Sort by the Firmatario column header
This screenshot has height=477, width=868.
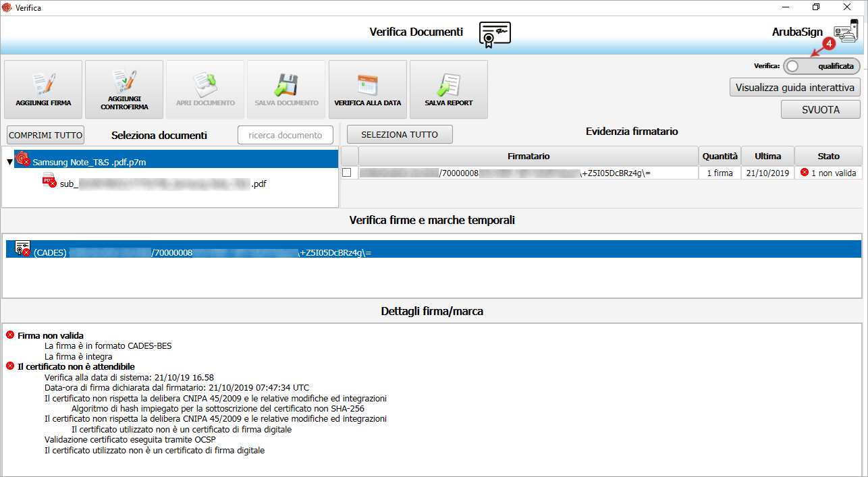click(x=528, y=156)
